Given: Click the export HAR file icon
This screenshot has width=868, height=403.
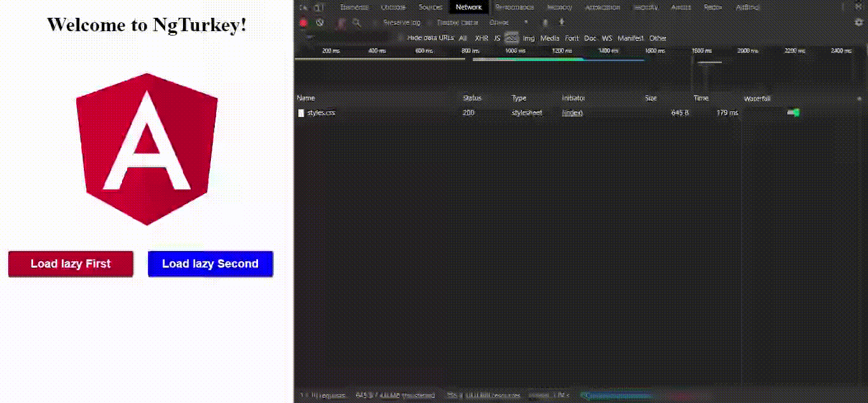Looking at the screenshot, I should coord(560,22).
